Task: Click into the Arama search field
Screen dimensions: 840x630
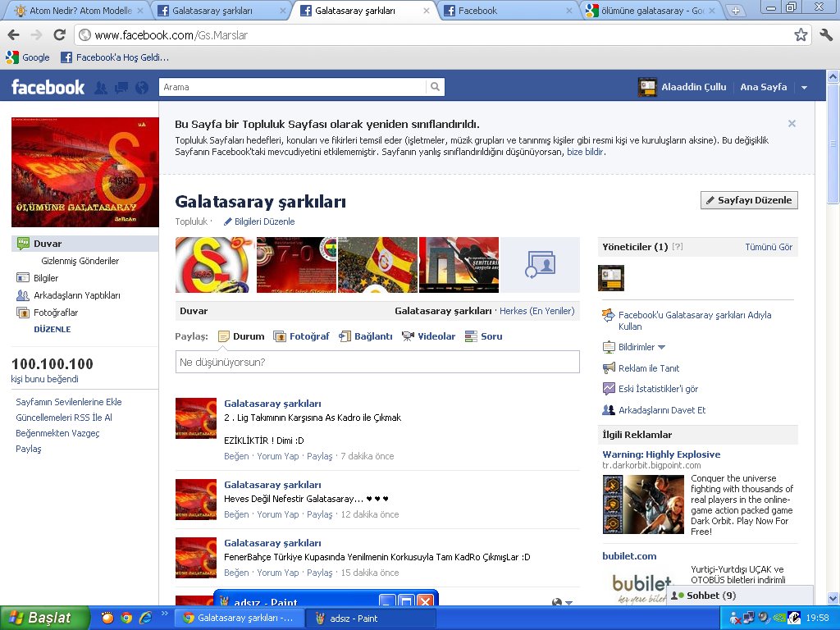Action: pyautogui.click(x=293, y=87)
